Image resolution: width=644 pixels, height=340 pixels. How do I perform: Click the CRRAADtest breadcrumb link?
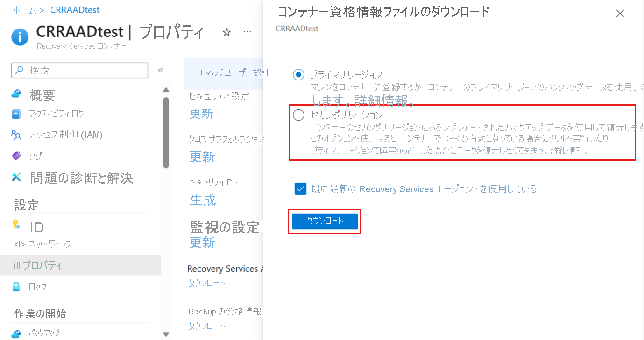[x=75, y=10]
